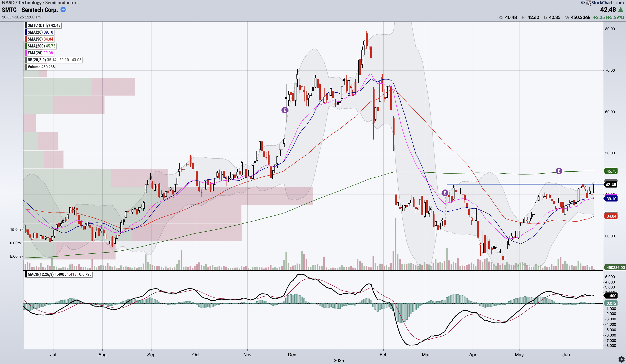Viewport: 626px width, 364px height.
Task: Select the EMA(20) 39.38 legend label
Action: [x=39, y=53]
